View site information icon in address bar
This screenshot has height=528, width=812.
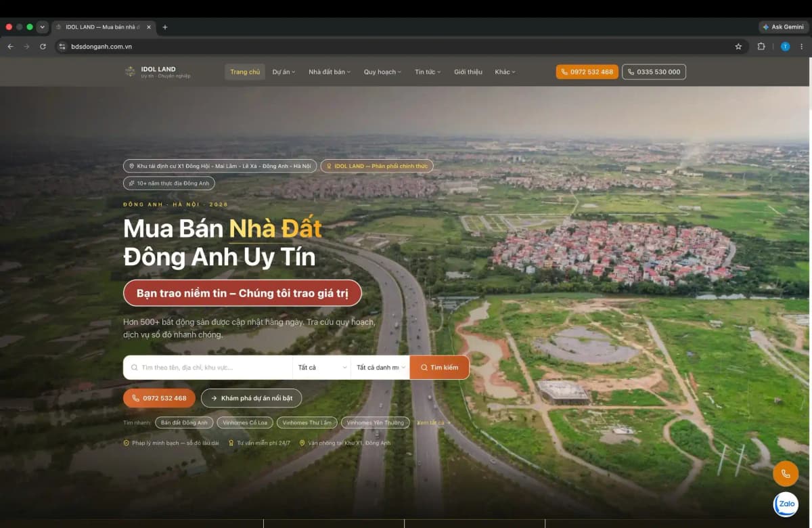62,47
